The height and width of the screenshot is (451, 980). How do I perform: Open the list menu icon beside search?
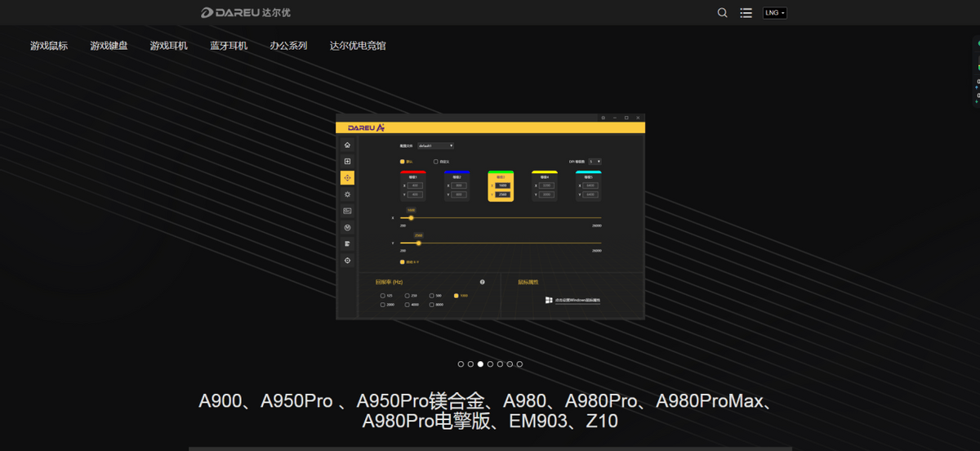click(746, 13)
